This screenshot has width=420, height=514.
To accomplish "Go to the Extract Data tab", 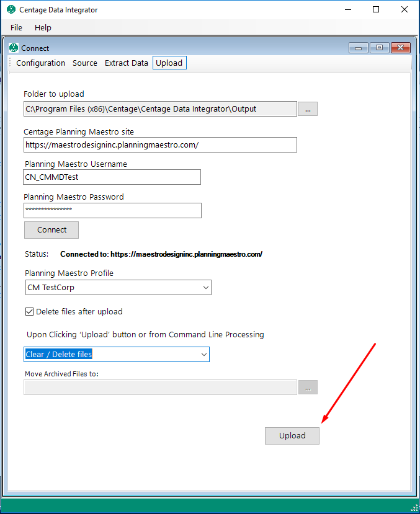I will [x=126, y=63].
